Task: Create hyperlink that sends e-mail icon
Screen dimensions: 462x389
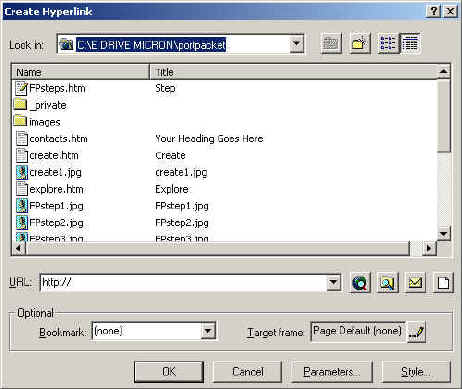Action: (x=415, y=283)
